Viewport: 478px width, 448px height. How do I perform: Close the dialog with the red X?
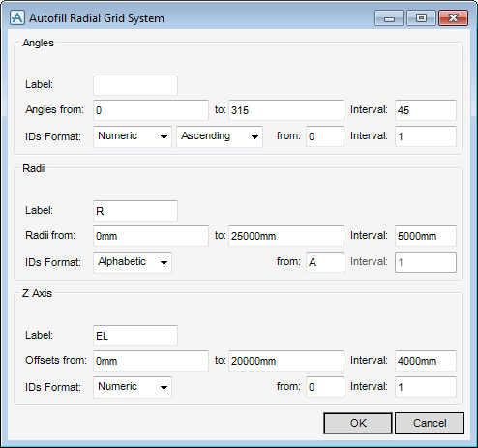click(453, 18)
